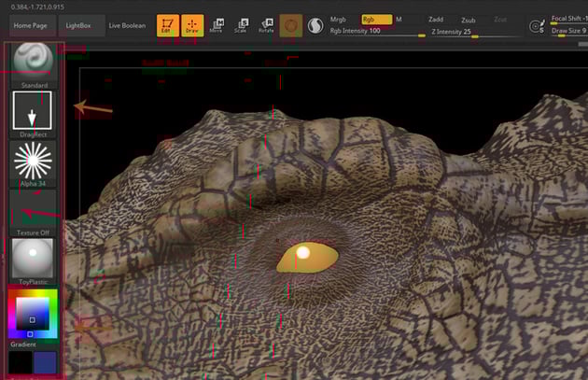Activate the Draw mode button
The width and height of the screenshot is (588, 380).
193,26
